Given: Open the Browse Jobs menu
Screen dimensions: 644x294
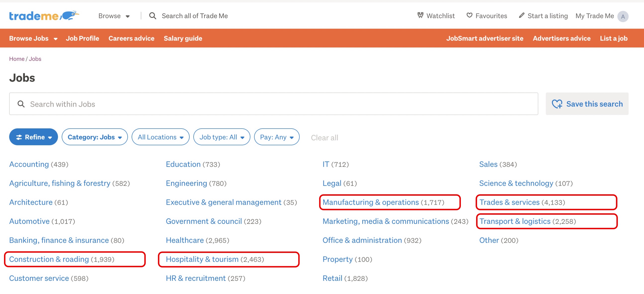Looking at the screenshot, I should (33, 38).
